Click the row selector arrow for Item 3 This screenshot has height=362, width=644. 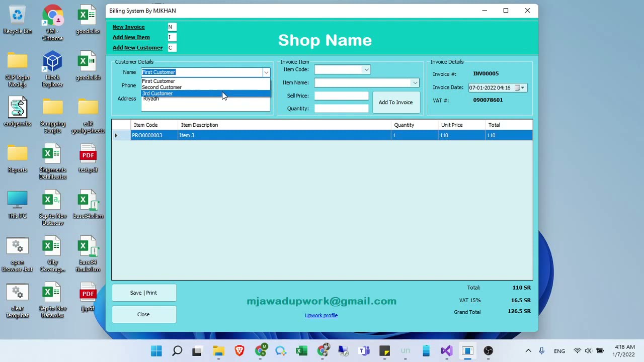[121, 135]
